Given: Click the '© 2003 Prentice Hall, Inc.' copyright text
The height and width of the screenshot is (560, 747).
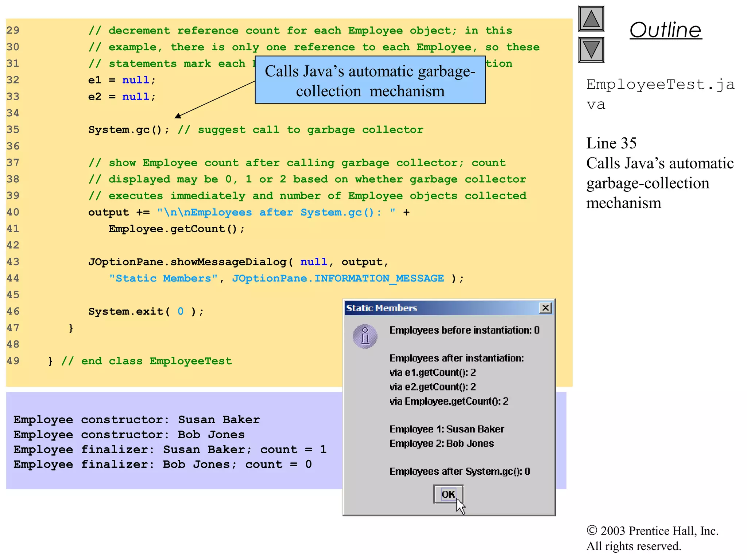Looking at the screenshot, I should (652, 531).
